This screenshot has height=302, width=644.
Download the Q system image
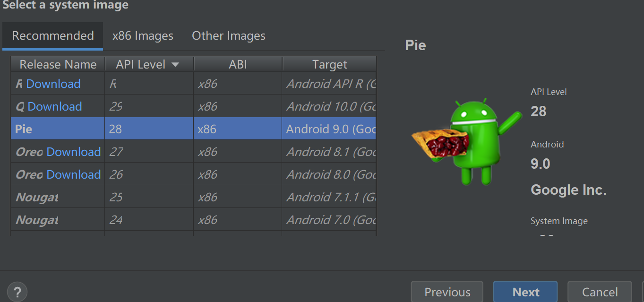click(x=55, y=106)
